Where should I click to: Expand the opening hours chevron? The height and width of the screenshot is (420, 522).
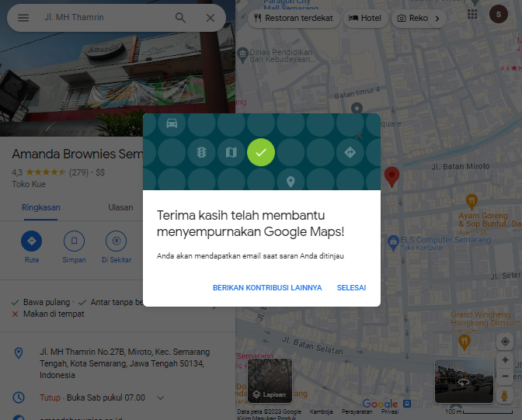click(x=161, y=397)
